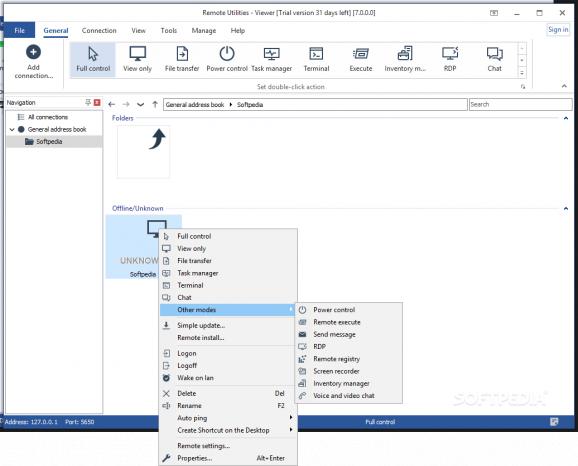Image resolution: width=578 pixels, height=466 pixels.
Task: Choose RDP in ribbon
Action: coord(450,59)
